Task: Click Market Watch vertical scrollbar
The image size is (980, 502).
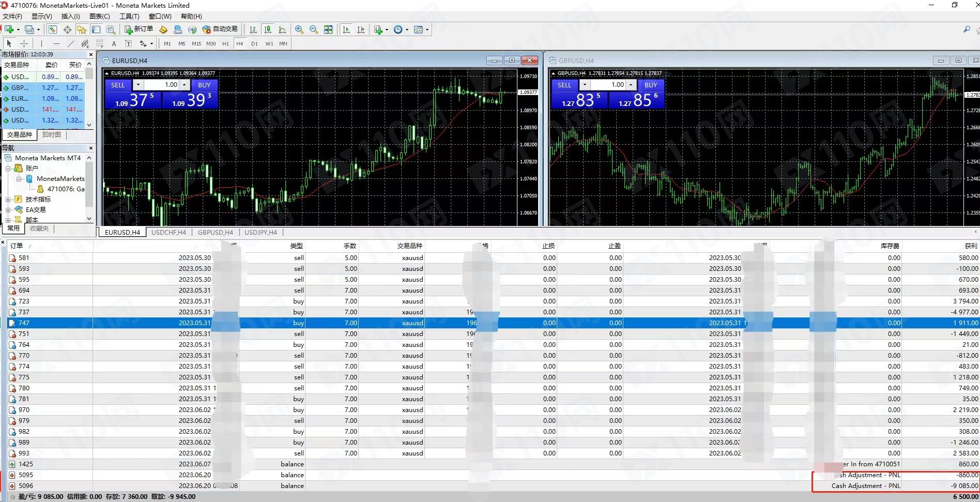Action: 89,94
